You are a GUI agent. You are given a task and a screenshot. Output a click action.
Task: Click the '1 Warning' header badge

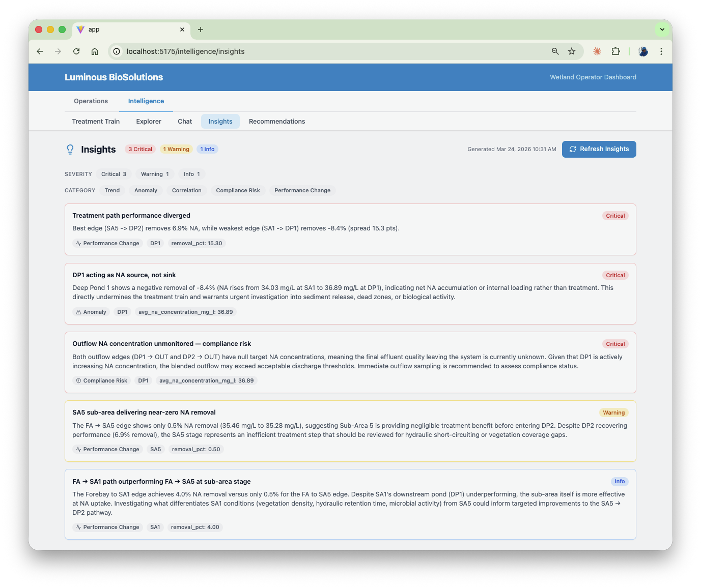176,149
